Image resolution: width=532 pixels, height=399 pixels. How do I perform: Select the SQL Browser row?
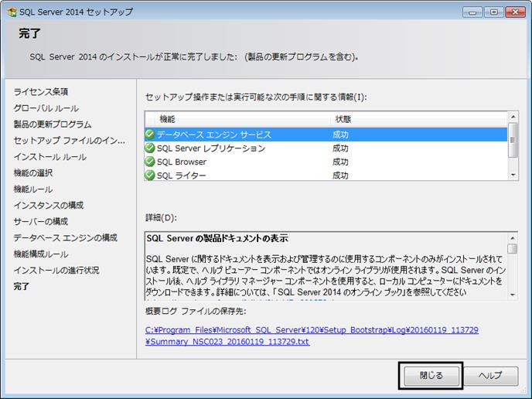326,162
